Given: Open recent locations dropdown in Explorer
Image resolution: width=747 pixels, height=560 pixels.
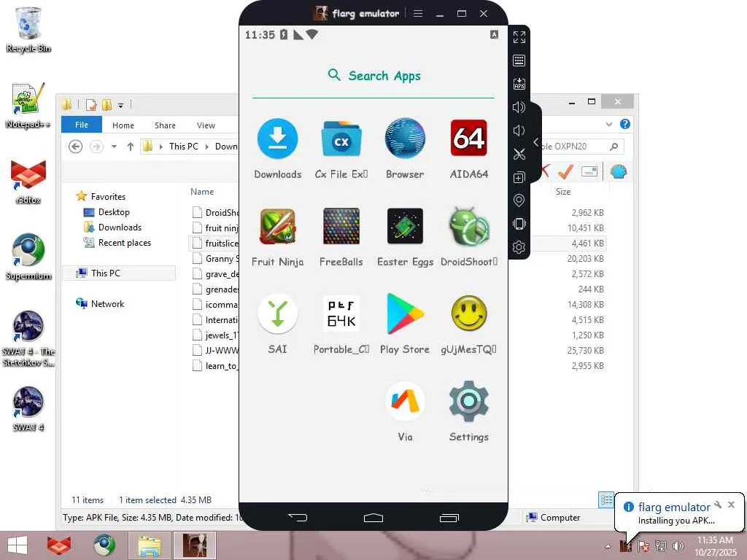Looking at the screenshot, I should click(114, 146).
